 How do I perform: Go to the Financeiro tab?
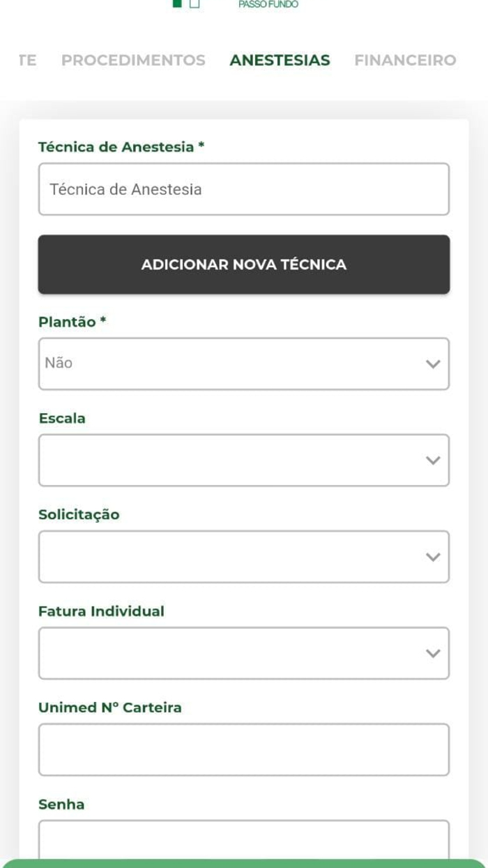[405, 60]
